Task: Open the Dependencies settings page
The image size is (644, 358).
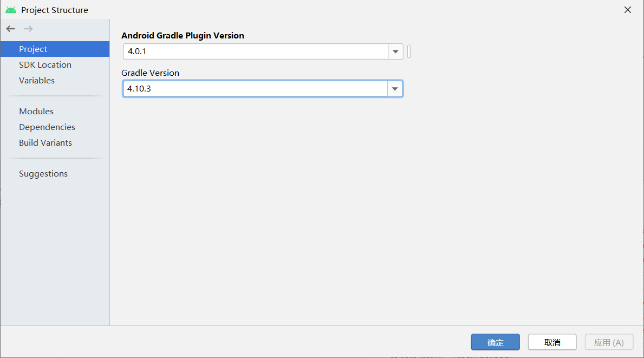Action: click(47, 127)
